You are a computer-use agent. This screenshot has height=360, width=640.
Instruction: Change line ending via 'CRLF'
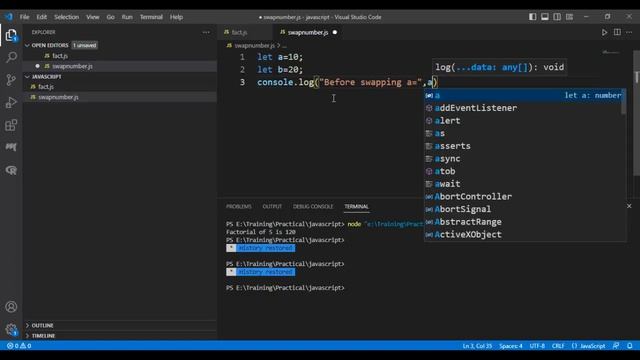click(558, 346)
